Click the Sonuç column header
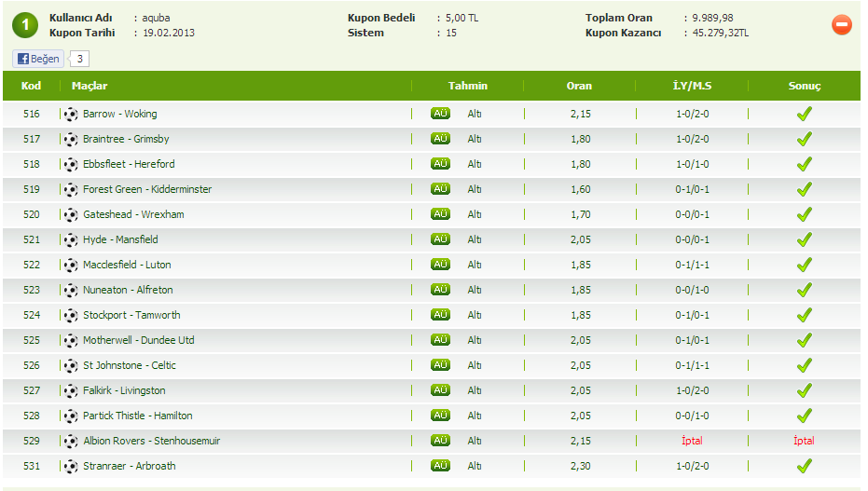The image size is (868, 491). [804, 86]
